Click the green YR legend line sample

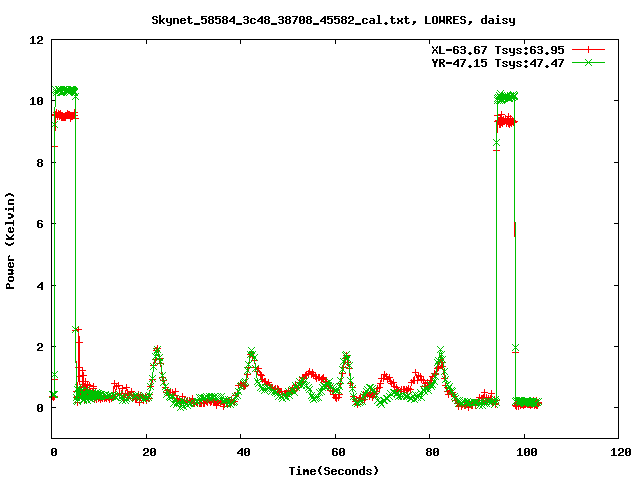point(588,62)
